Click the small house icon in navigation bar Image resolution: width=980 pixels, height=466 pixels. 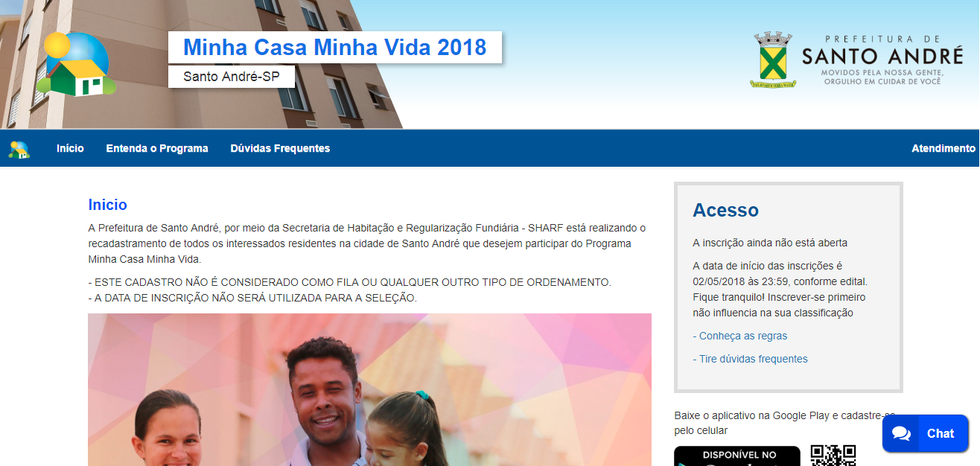click(x=19, y=149)
